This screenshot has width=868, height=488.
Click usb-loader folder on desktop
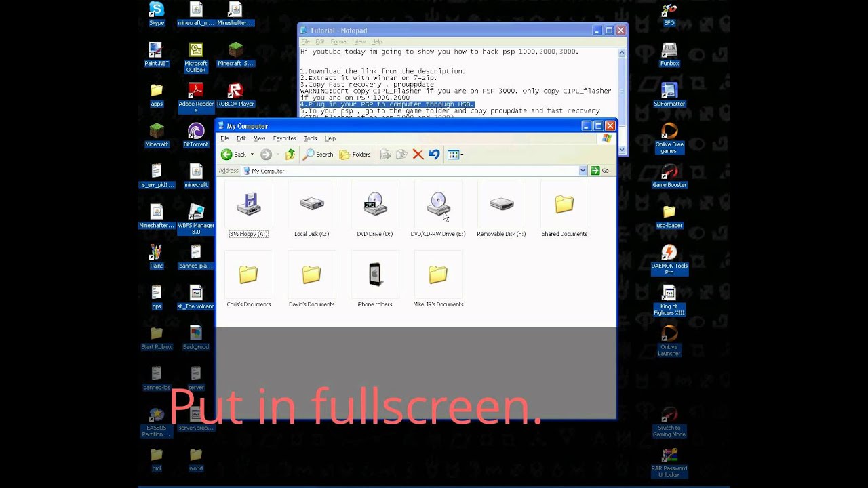[669, 216]
